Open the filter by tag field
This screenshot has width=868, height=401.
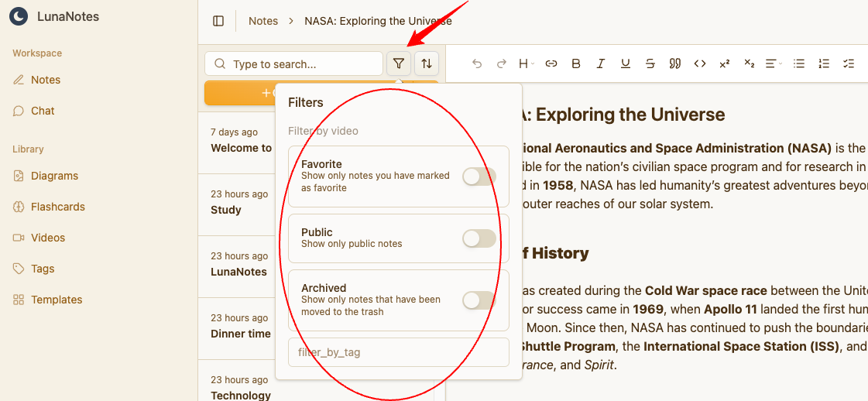pos(398,352)
